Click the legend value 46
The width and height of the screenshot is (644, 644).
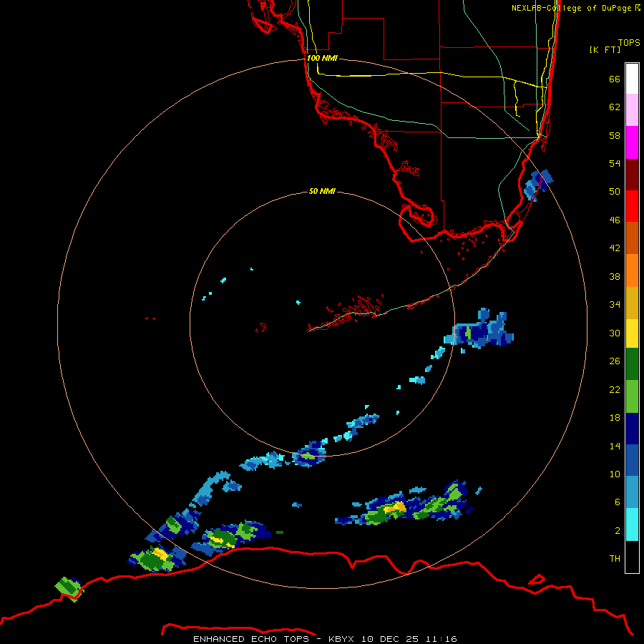tap(615, 220)
